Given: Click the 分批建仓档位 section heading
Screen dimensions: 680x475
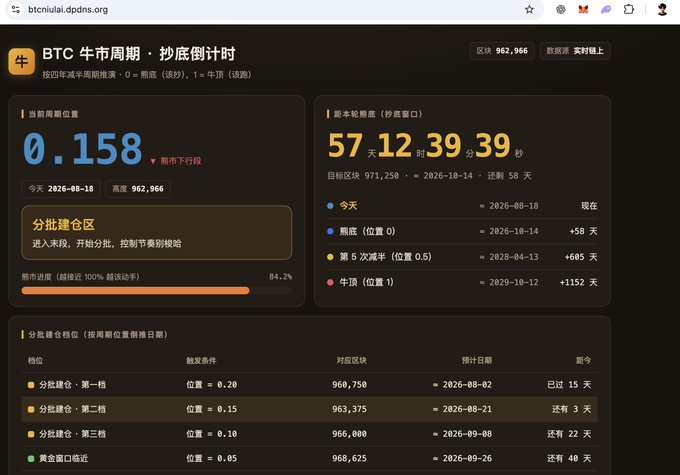Looking at the screenshot, I should 98,334.
